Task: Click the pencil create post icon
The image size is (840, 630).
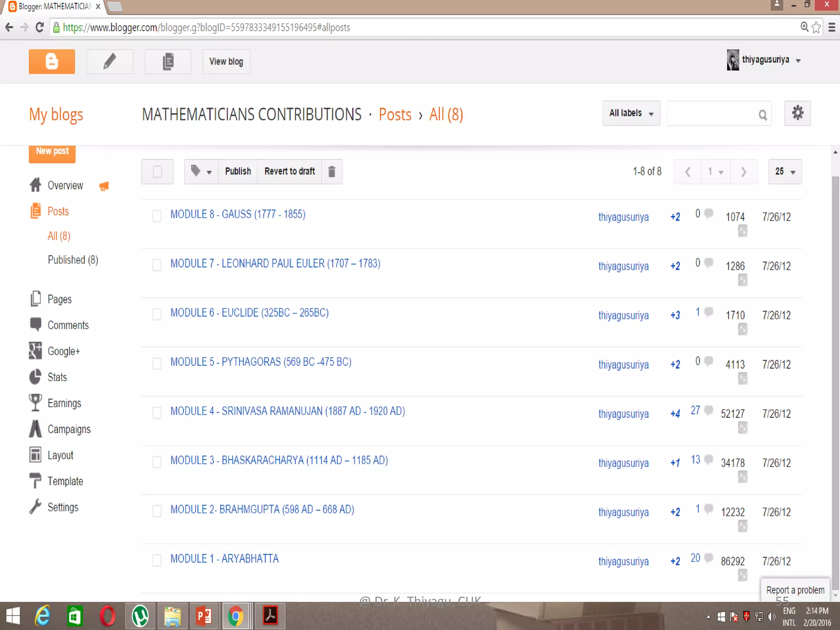Action: tap(110, 62)
